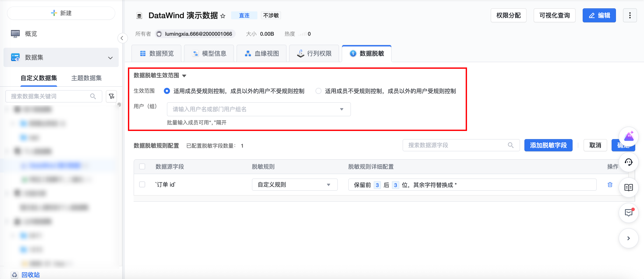The image size is (644, 279).
Task: Open the feedback message icon
Action: pyautogui.click(x=628, y=213)
